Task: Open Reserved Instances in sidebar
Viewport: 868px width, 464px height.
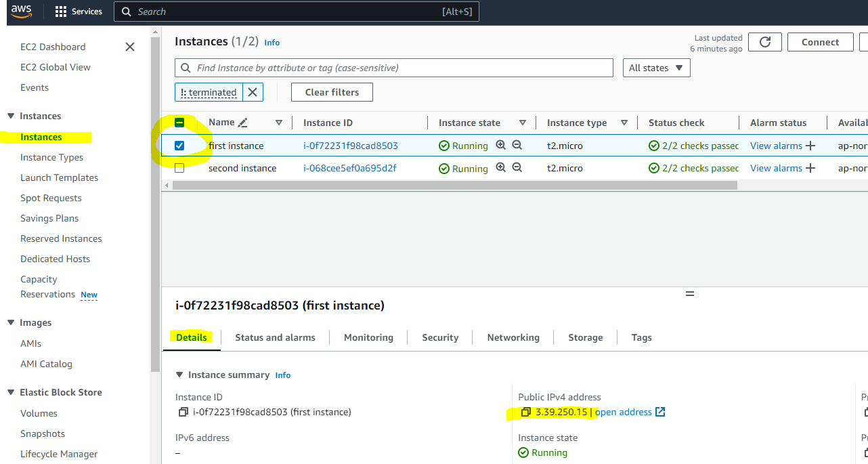Action: pyautogui.click(x=61, y=238)
